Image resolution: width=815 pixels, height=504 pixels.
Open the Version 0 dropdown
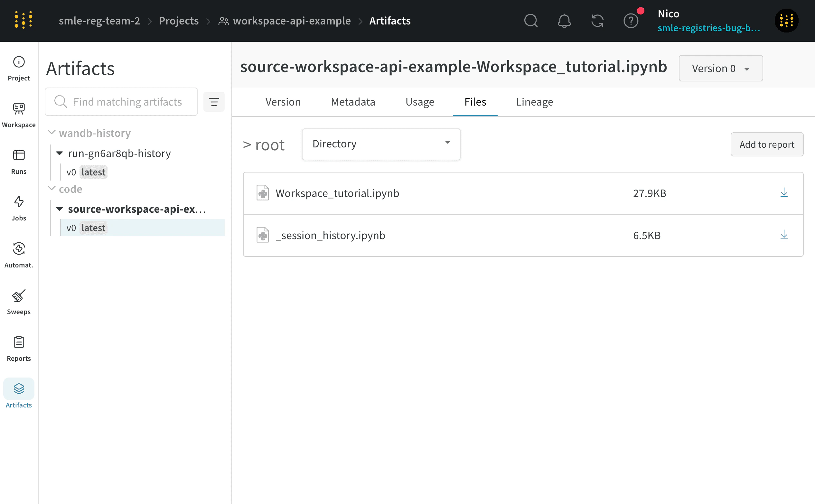[721, 68]
